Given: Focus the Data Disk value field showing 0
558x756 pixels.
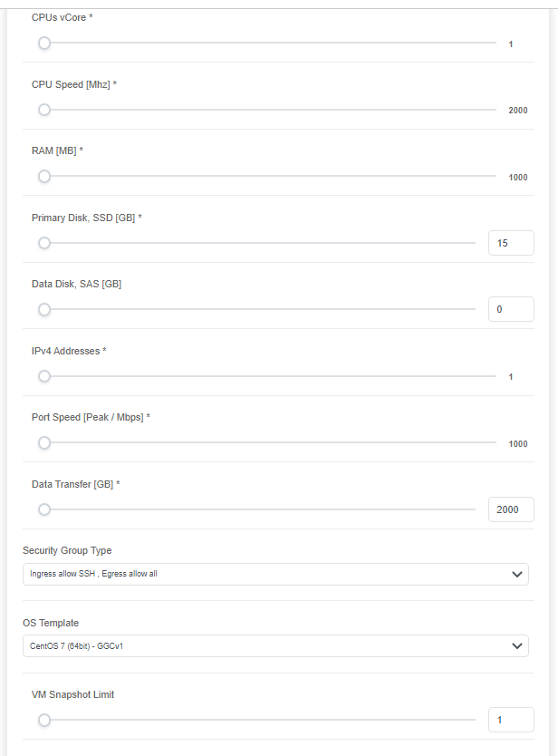Looking at the screenshot, I should 510,310.
